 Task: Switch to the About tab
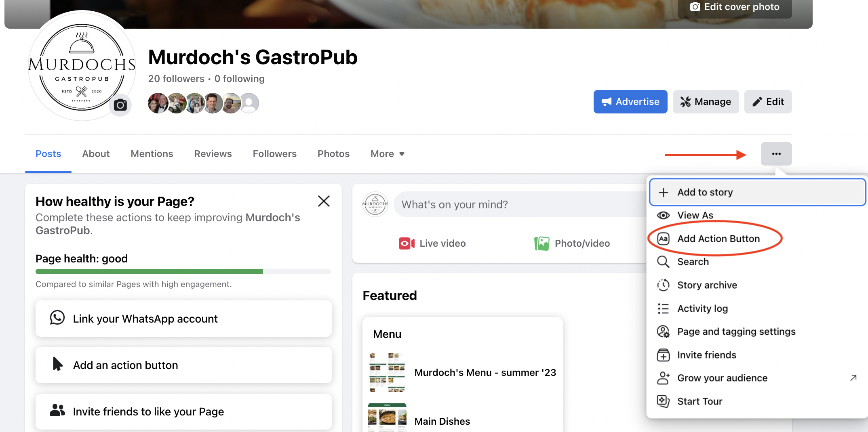(96, 154)
